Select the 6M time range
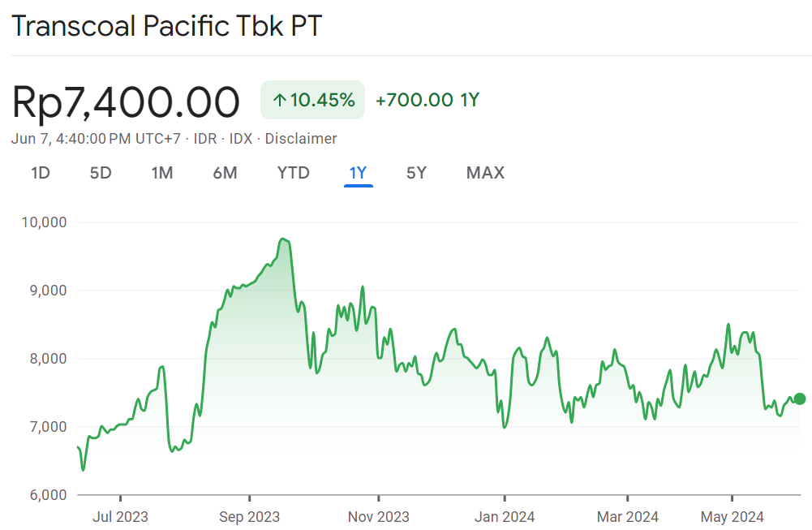This screenshot has height=530, width=812. 226,173
